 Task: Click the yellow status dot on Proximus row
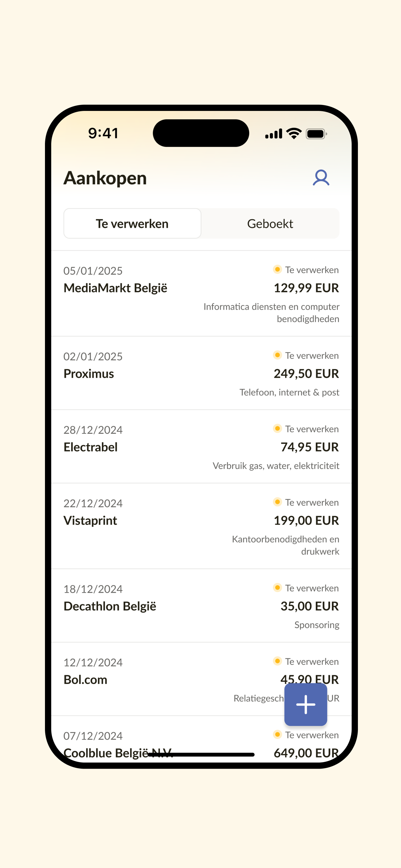(x=277, y=355)
